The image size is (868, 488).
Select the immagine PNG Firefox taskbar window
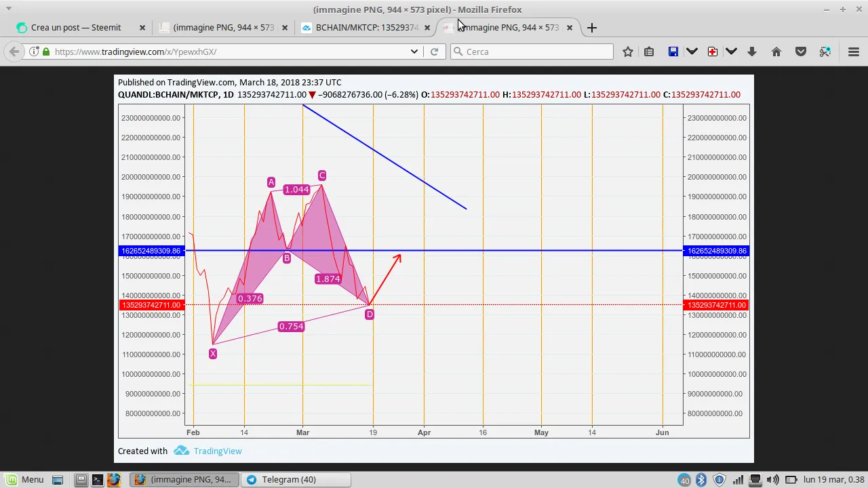click(184, 480)
